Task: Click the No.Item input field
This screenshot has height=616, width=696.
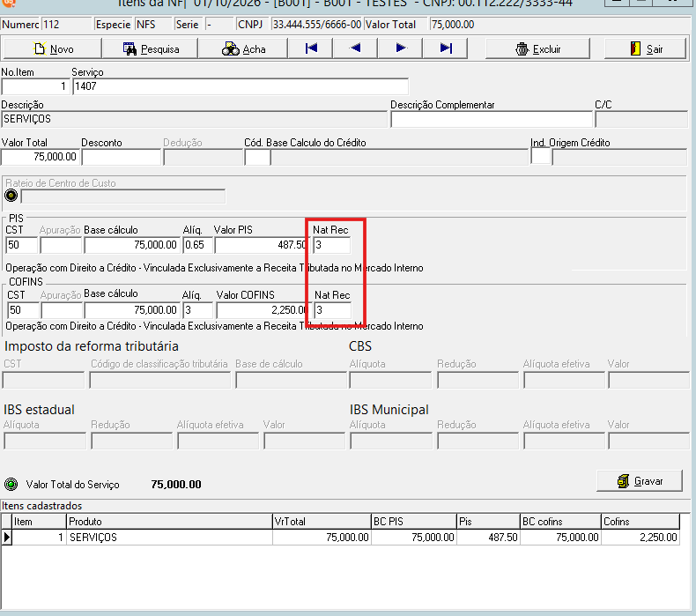Action: point(35,86)
